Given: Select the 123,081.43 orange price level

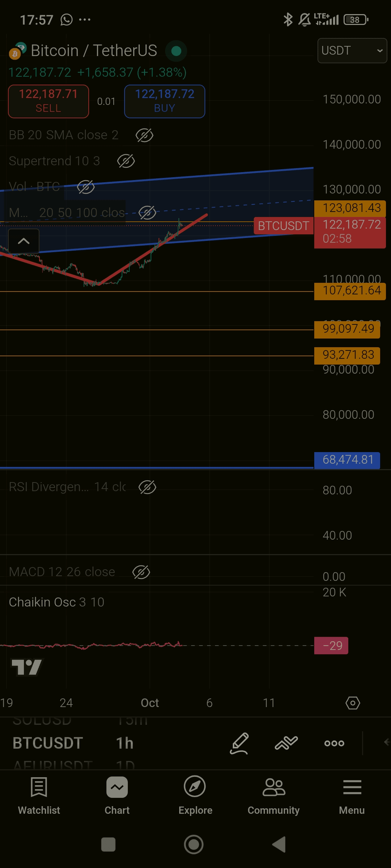Looking at the screenshot, I should [350, 208].
